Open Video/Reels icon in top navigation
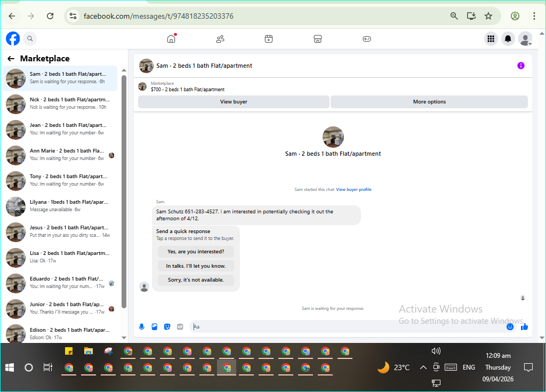The width and height of the screenshot is (546, 392). pos(269,39)
